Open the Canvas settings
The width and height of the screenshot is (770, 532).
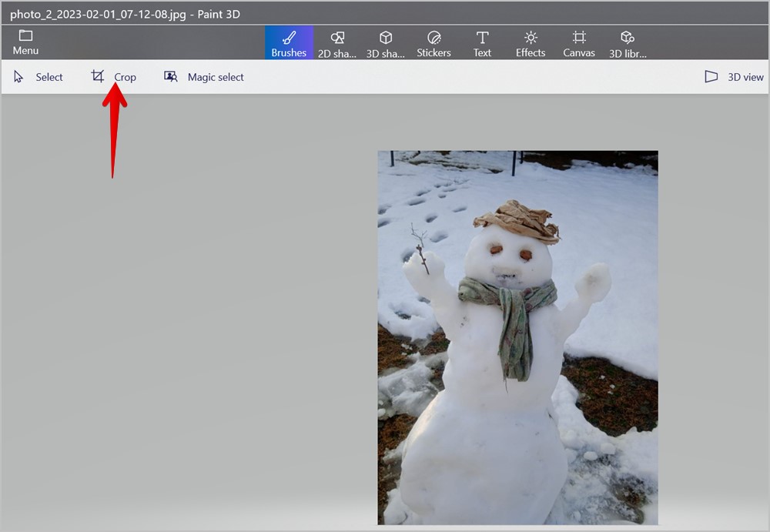click(579, 43)
